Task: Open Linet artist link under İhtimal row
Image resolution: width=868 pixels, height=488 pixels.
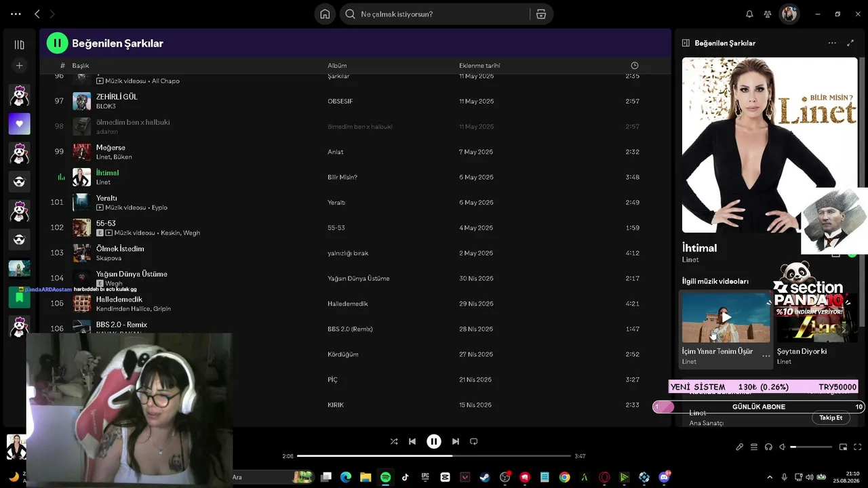Action: (103, 182)
